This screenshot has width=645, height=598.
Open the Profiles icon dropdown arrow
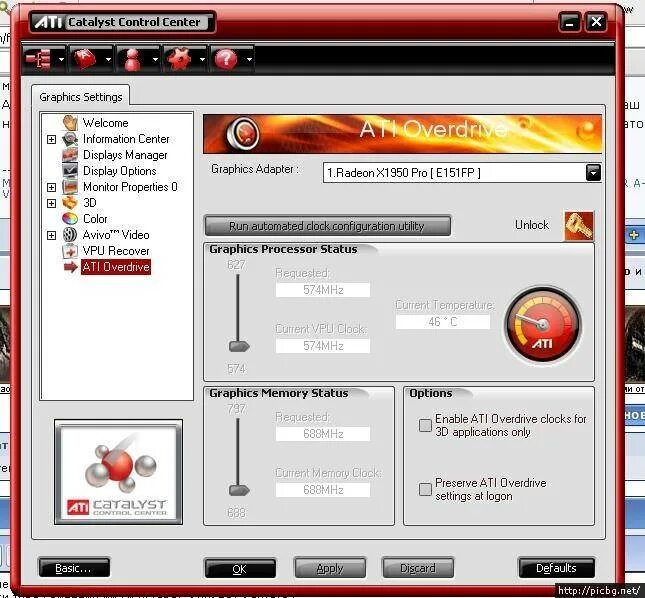pos(155,60)
